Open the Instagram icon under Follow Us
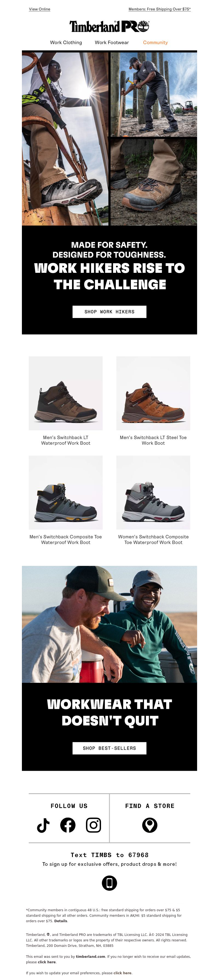This screenshot has height=980, width=219. click(94, 825)
